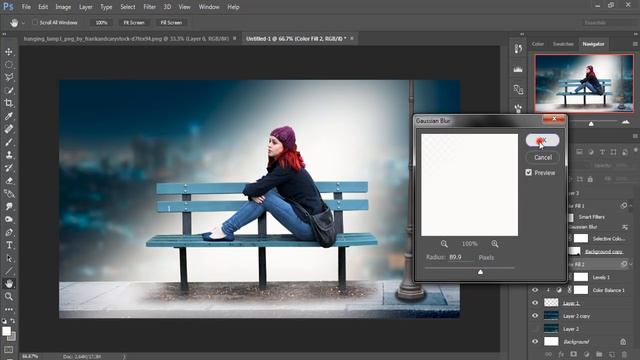Screen dimensions: 640x360
Task: Open the Navigator panel menu
Action: (635, 44)
